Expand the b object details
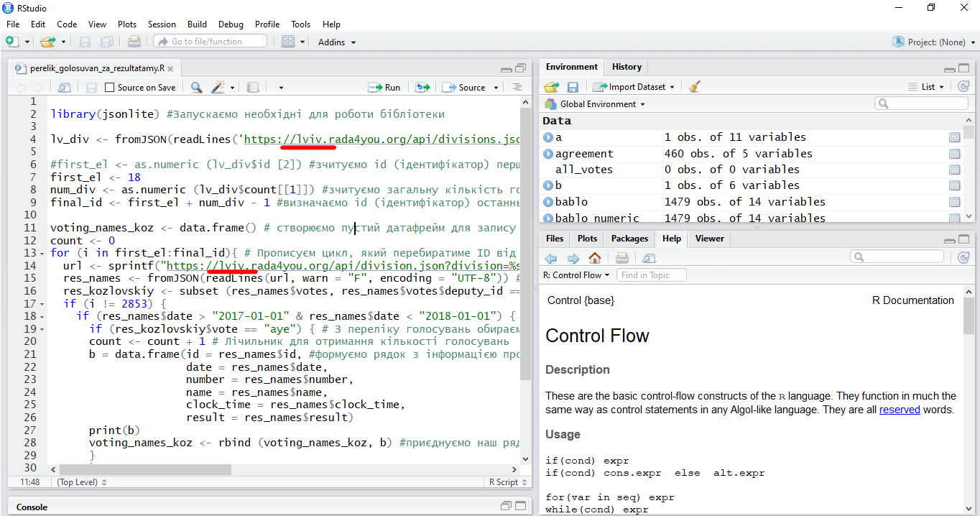Viewport: 980px width, 516px height. point(548,185)
